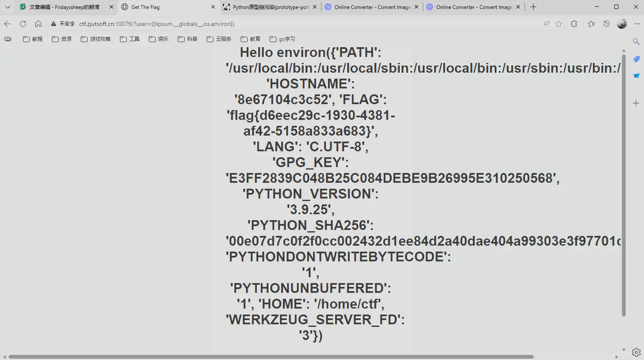Open sidebar Settings gear at bottom right
Viewport: 644px width, 360px height.
(636, 352)
